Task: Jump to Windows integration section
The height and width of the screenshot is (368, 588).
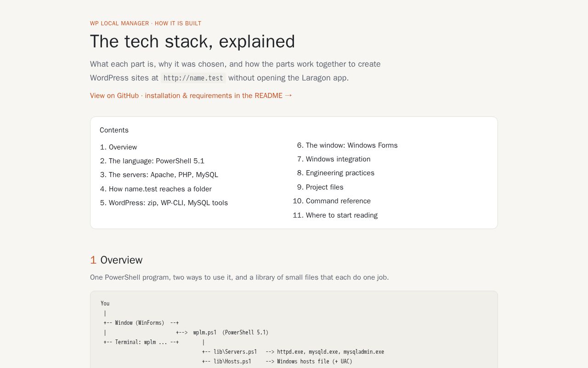Action: [338, 159]
